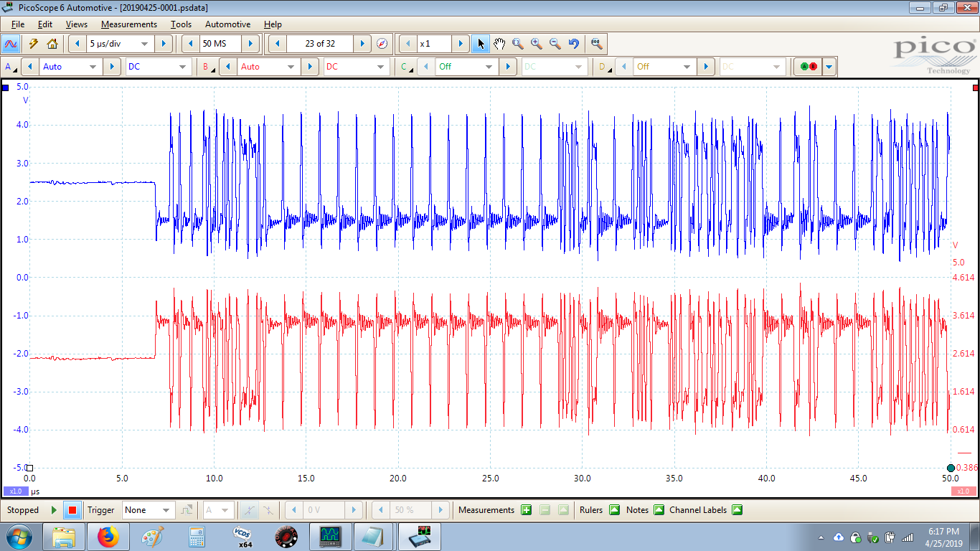Click the zoom out magnifier tool
Image resolution: width=980 pixels, height=551 pixels.
click(x=555, y=44)
